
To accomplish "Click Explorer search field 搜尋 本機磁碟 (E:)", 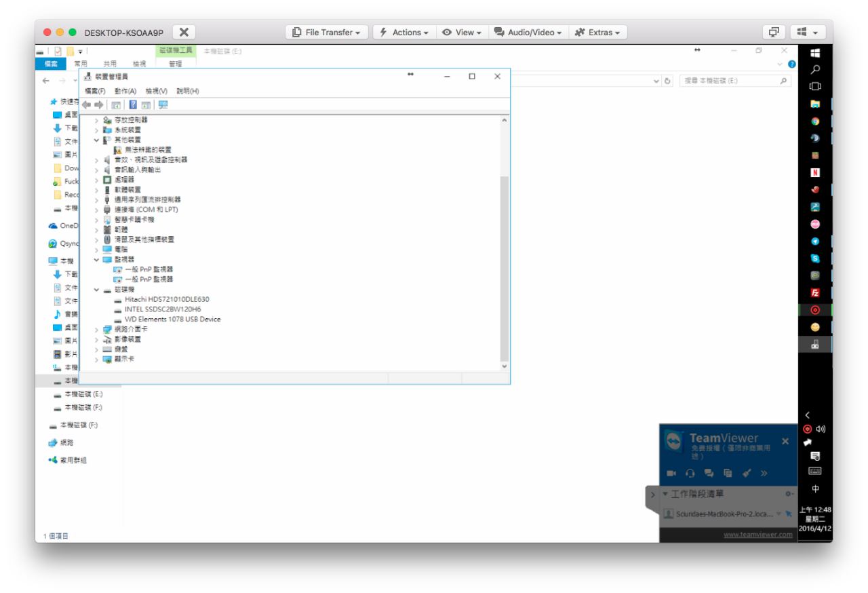I will click(x=735, y=81).
